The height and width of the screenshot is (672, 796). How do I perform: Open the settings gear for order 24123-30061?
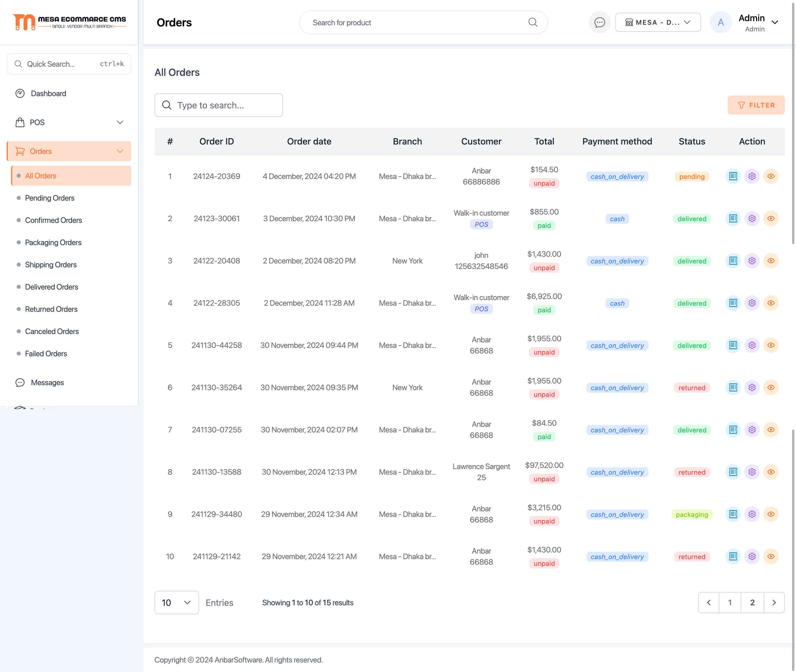click(752, 219)
